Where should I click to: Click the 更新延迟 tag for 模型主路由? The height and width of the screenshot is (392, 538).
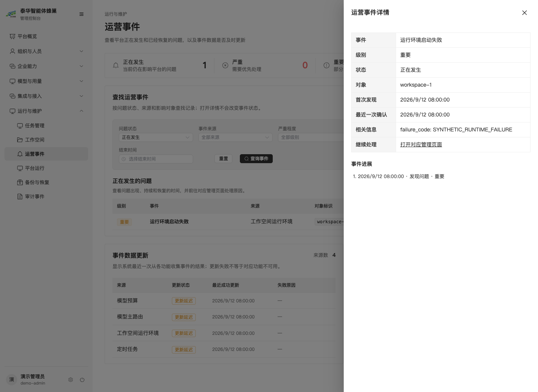coord(184,317)
